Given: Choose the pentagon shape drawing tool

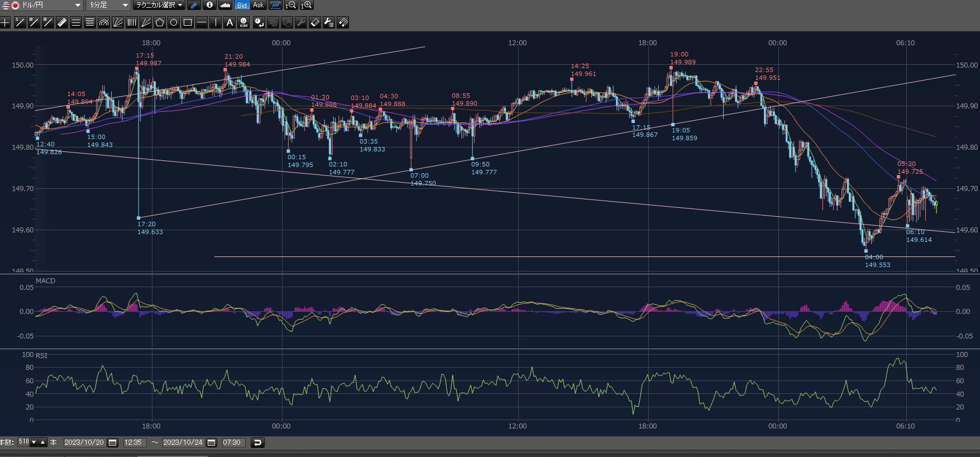Looking at the screenshot, I should click(160, 22).
